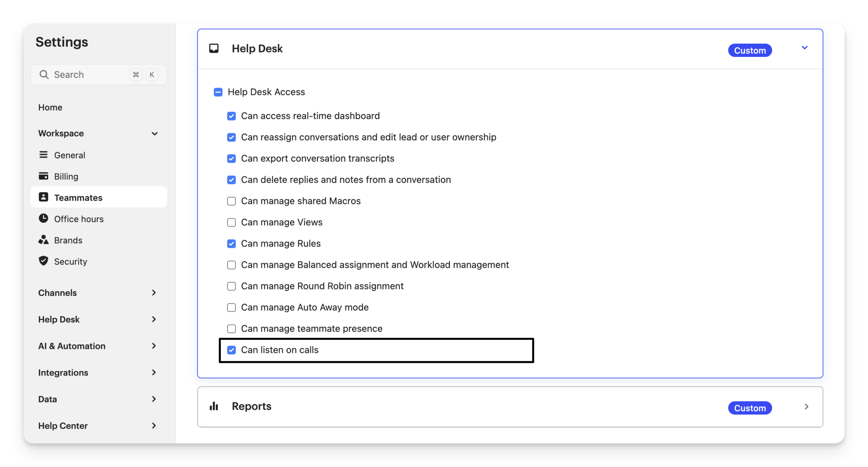Expand the Channels sidebar group
This screenshot has height=467, width=868.
154,292
